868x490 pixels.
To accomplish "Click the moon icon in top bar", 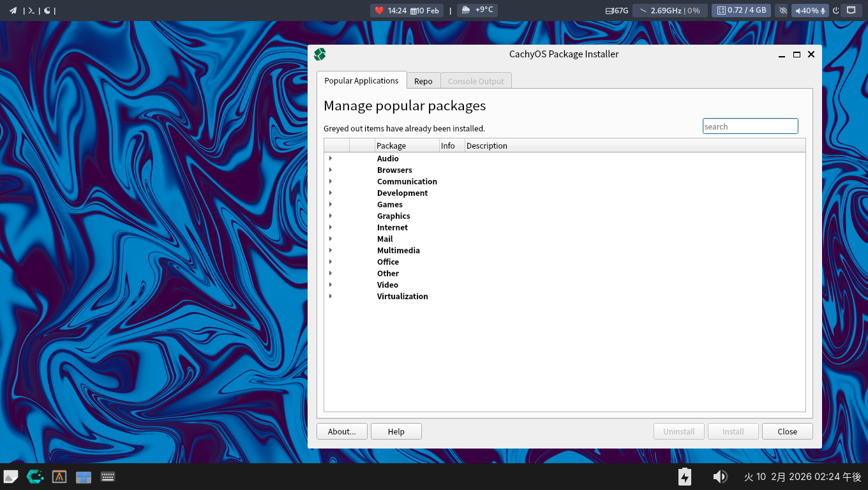I will click(47, 10).
